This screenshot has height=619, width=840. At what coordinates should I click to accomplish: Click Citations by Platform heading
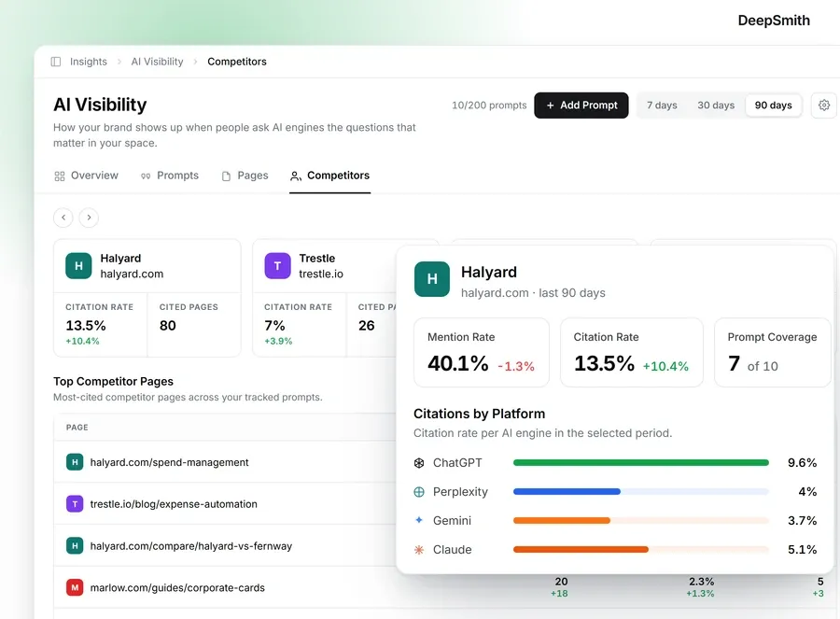click(479, 414)
